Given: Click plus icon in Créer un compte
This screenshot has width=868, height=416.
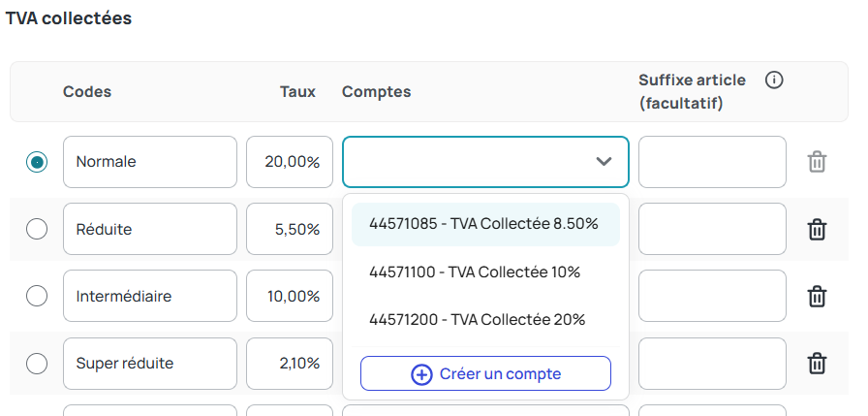Looking at the screenshot, I should click(x=421, y=374).
